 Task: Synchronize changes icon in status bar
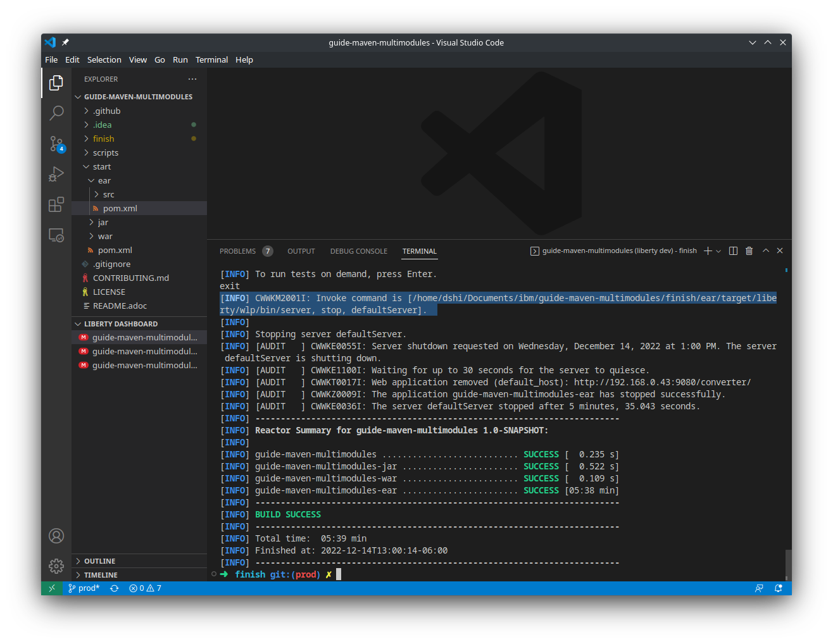[x=115, y=588]
